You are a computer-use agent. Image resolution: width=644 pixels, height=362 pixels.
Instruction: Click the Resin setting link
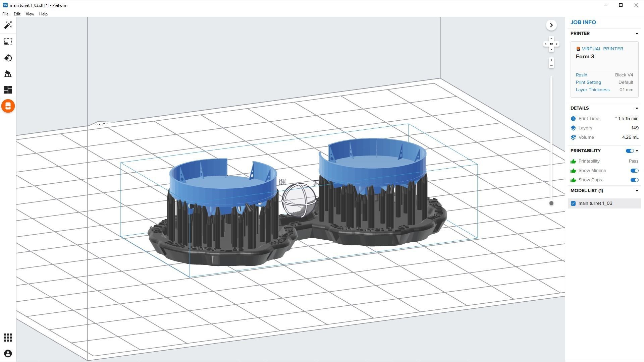click(581, 75)
